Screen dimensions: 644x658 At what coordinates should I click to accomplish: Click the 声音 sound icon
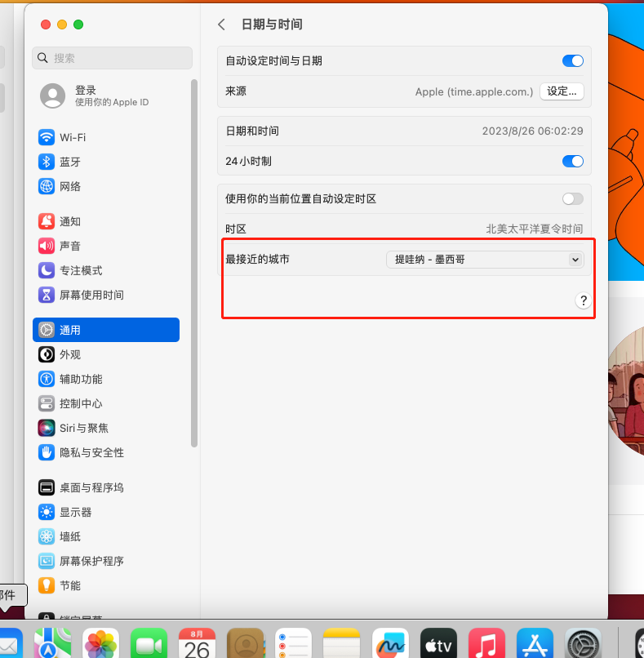[x=47, y=246]
